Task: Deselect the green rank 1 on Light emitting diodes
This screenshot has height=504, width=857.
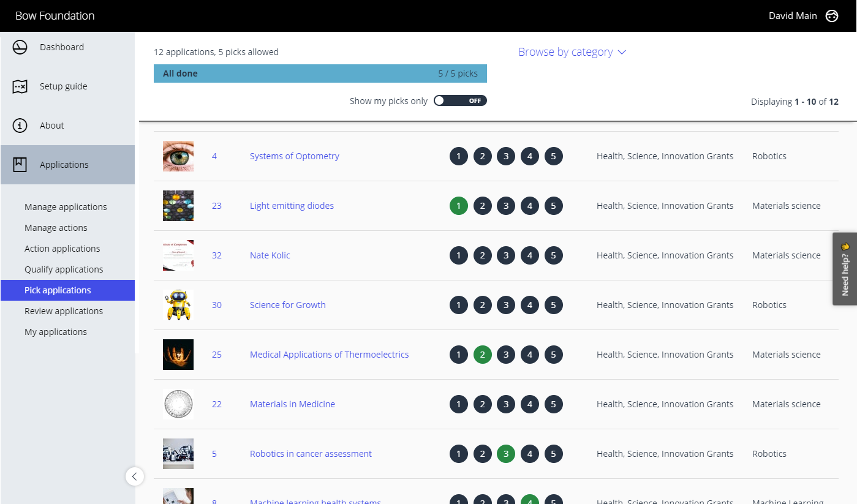Action: tap(458, 206)
